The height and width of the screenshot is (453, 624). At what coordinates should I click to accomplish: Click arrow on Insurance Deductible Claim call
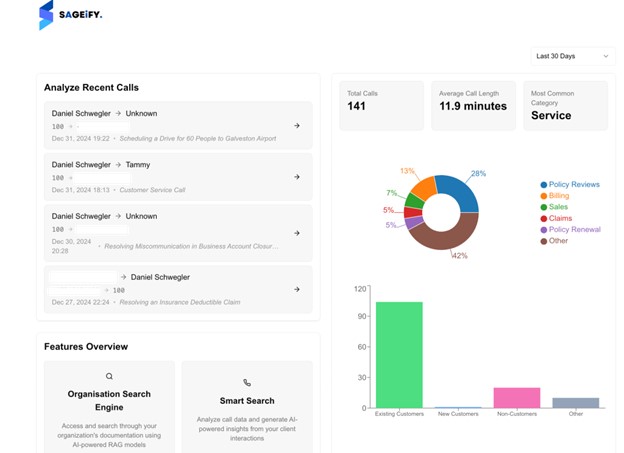click(x=297, y=289)
